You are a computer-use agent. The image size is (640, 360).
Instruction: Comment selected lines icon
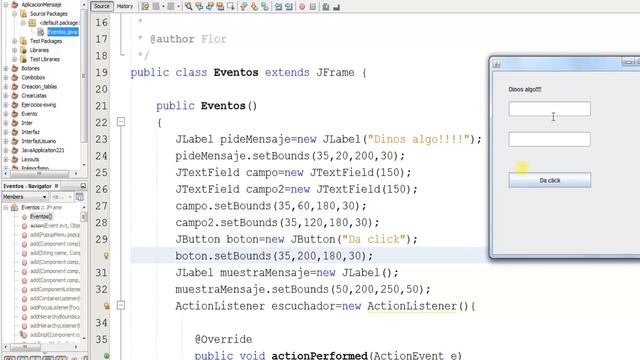[x=326, y=7]
